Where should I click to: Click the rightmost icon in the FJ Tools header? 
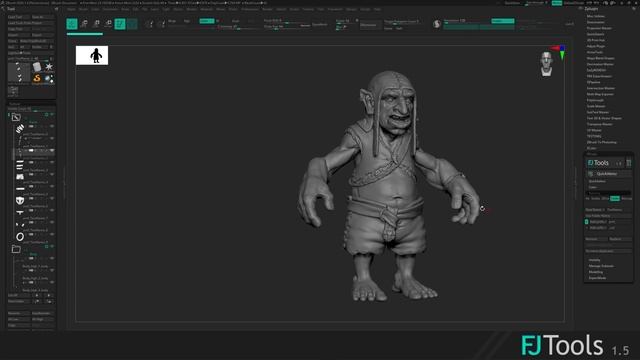click(x=629, y=163)
